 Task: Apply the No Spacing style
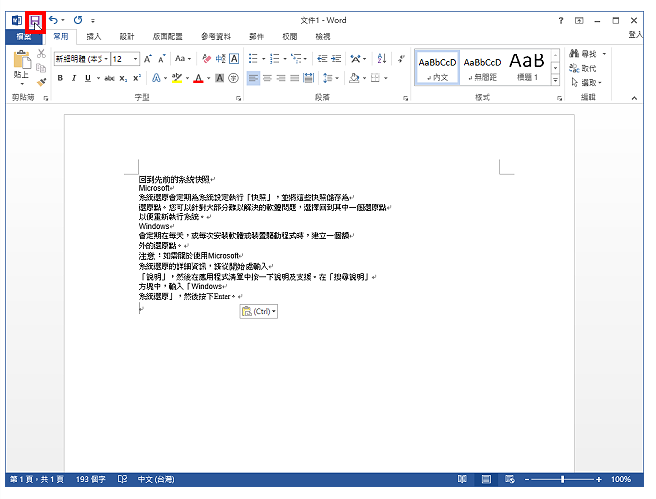482,67
